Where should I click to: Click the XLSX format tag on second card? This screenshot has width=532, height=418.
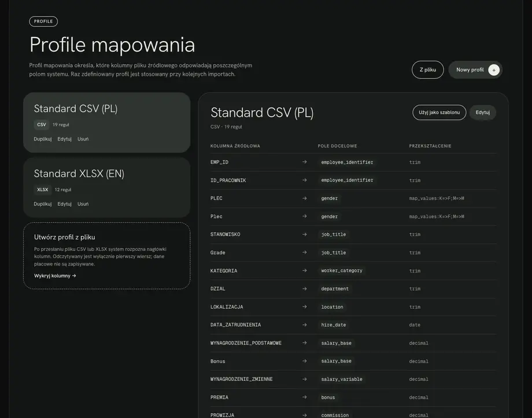tap(42, 190)
